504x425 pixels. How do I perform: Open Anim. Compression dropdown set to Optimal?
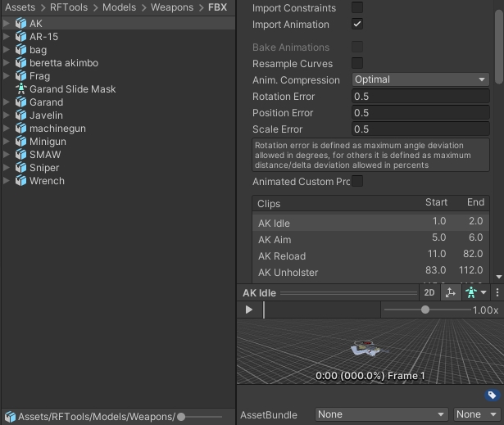[x=420, y=79]
